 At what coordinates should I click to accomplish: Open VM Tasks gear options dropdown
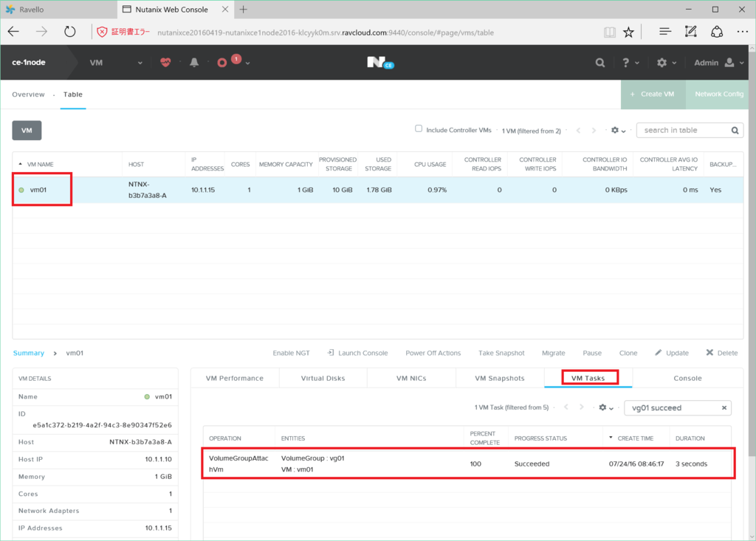(606, 407)
